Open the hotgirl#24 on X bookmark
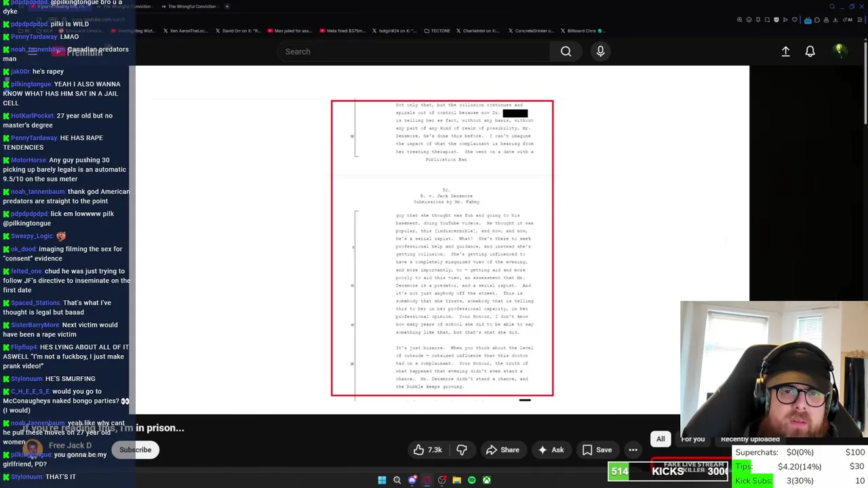Image resolution: width=868 pixels, height=488 pixels. tap(395, 30)
